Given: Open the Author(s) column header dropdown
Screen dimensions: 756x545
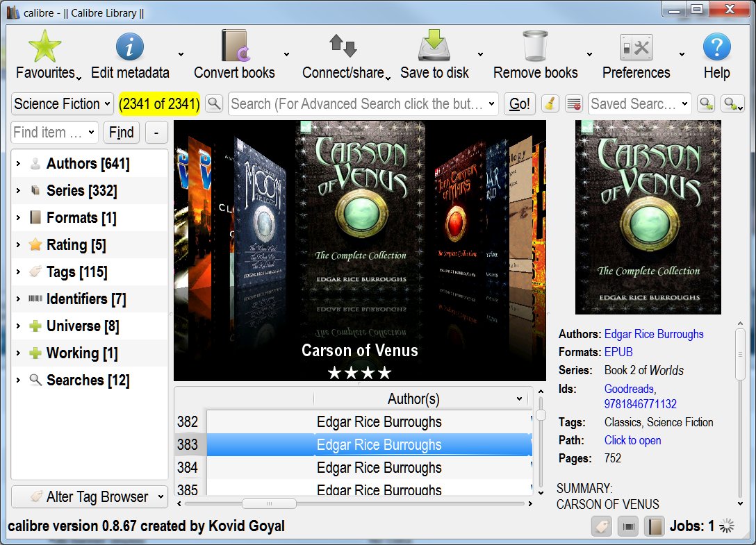Looking at the screenshot, I should pos(519,399).
